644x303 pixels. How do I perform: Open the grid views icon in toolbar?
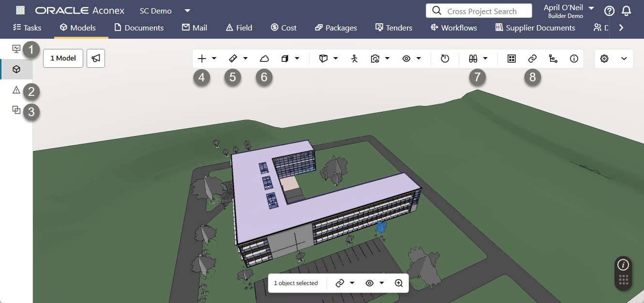click(511, 59)
